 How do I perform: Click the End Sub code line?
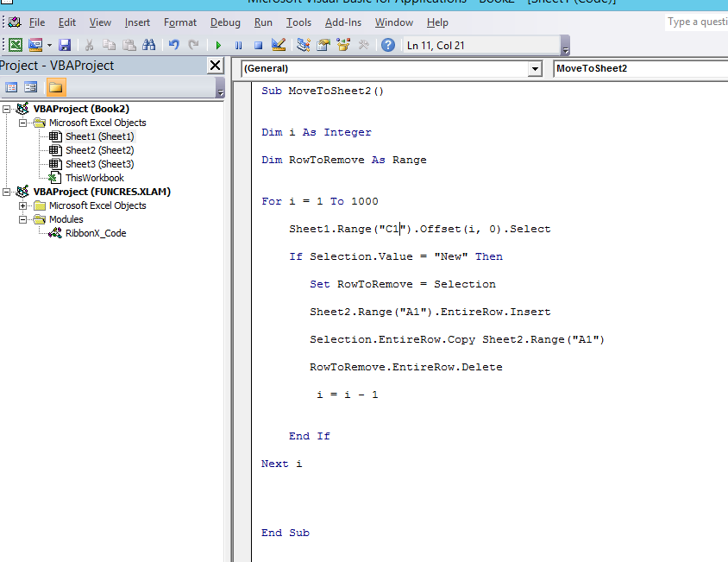click(285, 533)
